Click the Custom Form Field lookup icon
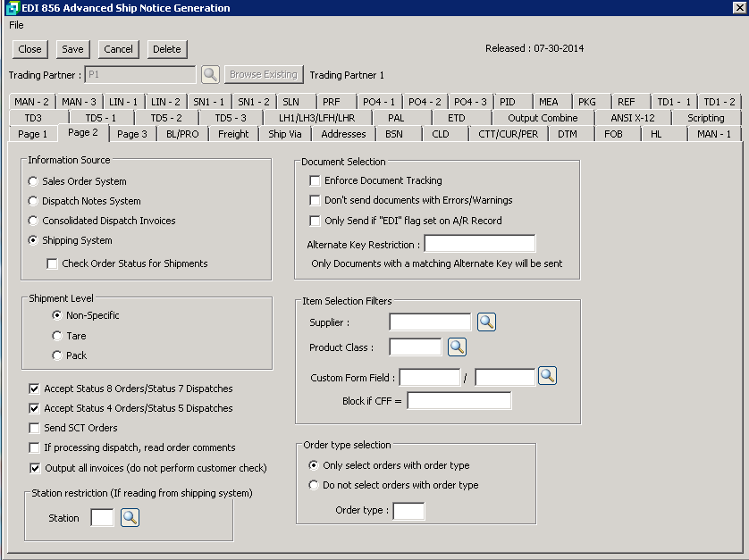 pos(547,376)
